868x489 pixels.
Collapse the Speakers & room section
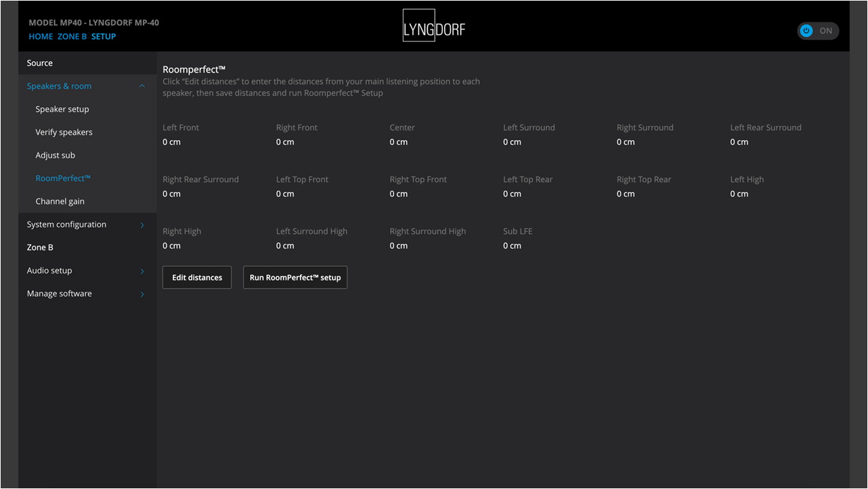87,86
